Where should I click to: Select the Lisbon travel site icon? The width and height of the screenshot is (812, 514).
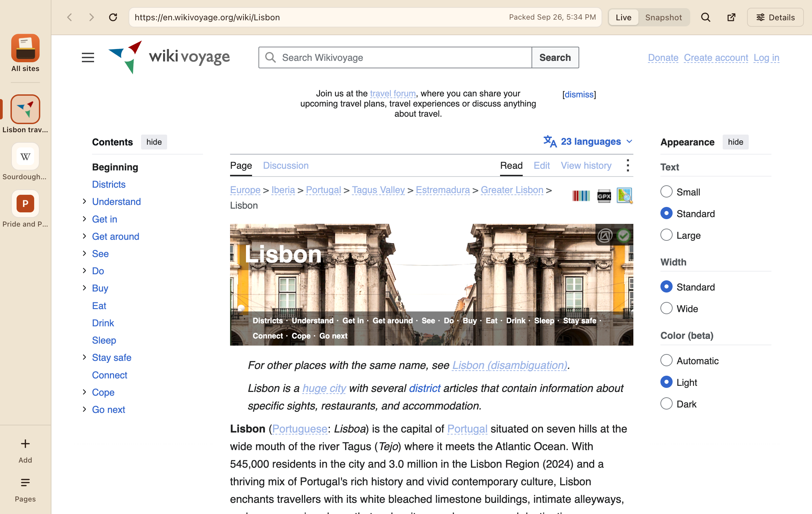[25, 109]
